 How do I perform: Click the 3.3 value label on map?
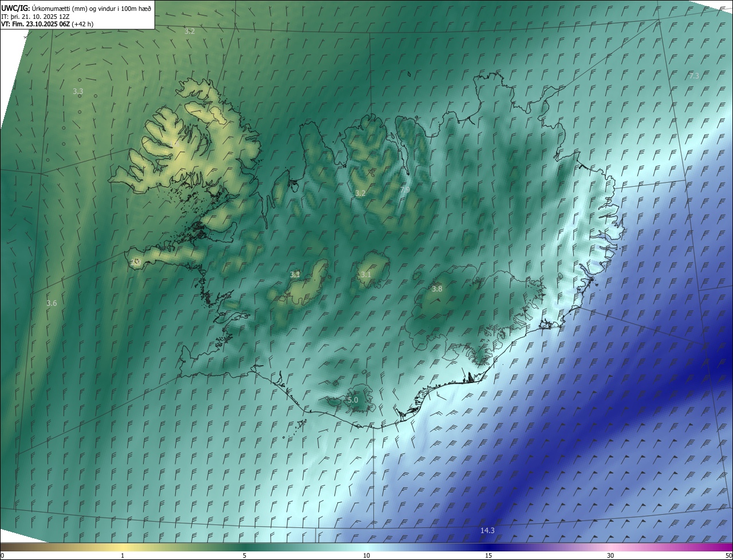(x=78, y=91)
